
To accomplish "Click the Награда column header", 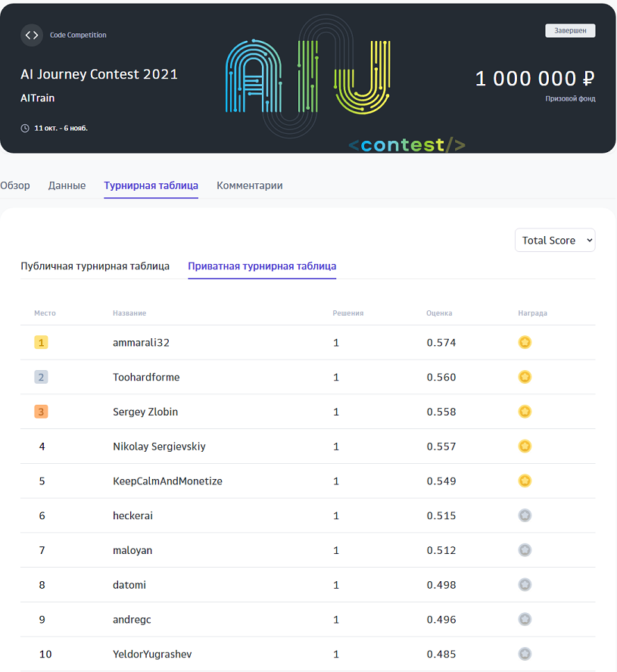I will pos(532,313).
